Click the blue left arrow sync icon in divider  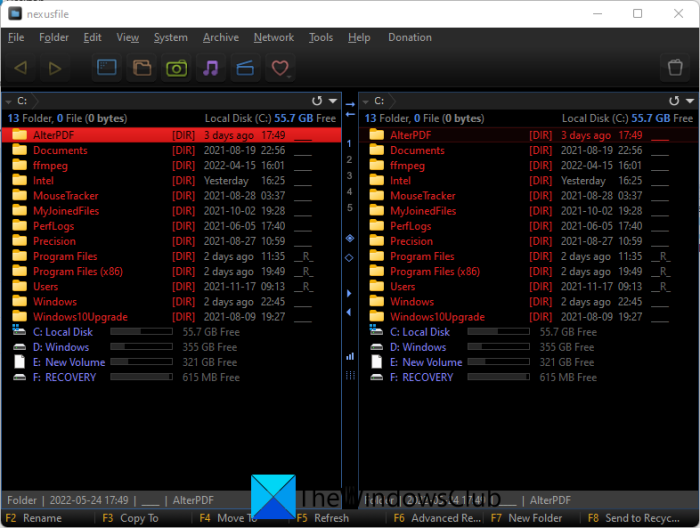350,114
